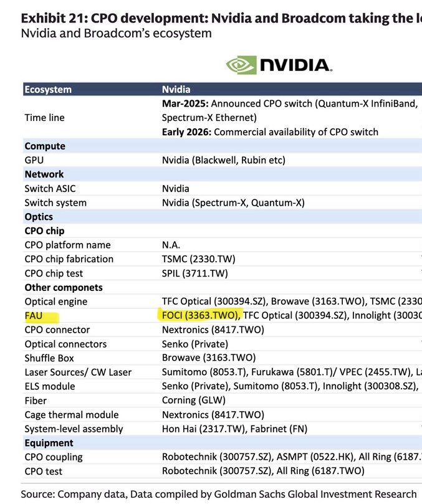Click the 'CPO coupling' row label
Viewport: 422px width, 504px height.
pos(54,457)
